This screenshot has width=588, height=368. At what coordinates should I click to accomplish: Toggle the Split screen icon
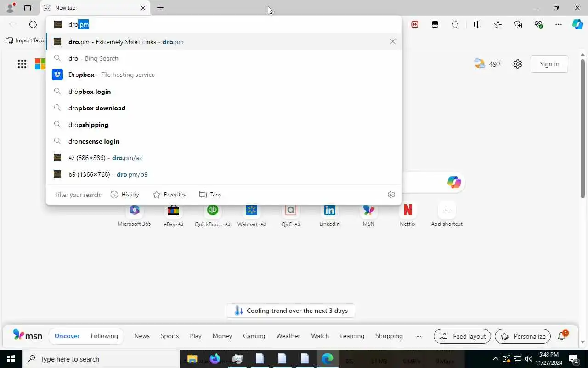coord(477,24)
